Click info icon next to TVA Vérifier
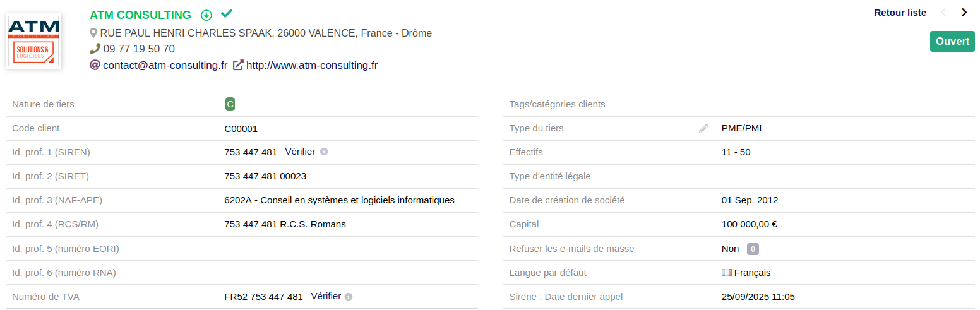Image resolution: width=980 pixels, height=310 pixels. click(x=349, y=296)
